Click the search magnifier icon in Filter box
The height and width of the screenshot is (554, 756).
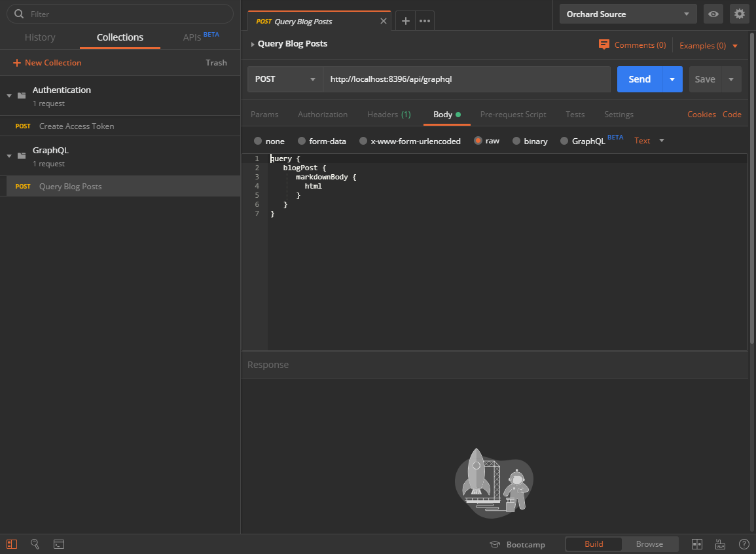19,14
